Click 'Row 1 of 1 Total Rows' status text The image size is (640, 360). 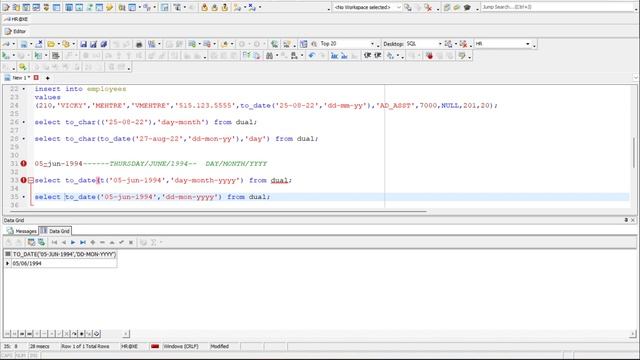coord(85,347)
